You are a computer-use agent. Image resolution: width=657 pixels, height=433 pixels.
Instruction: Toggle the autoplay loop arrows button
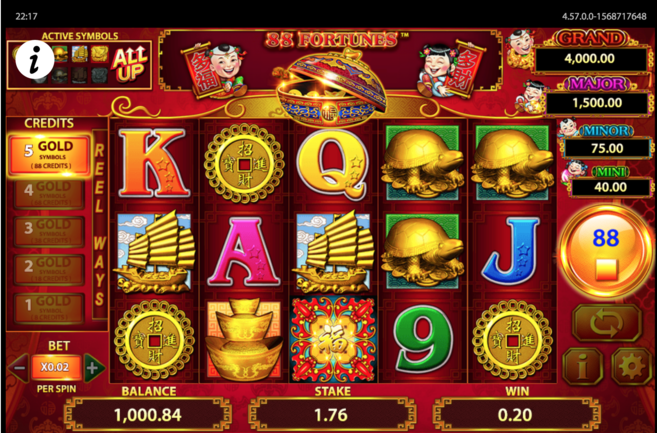pyautogui.click(x=606, y=323)
